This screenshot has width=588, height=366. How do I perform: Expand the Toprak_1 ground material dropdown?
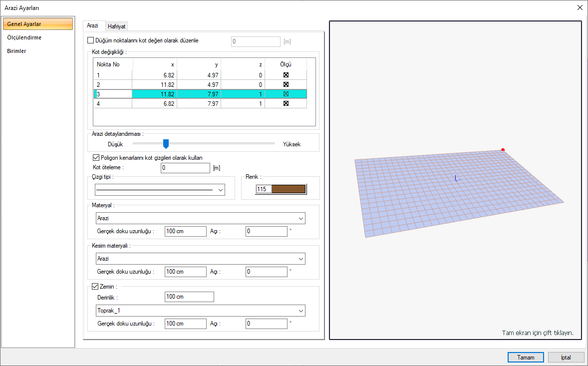(x=300, y=311)
